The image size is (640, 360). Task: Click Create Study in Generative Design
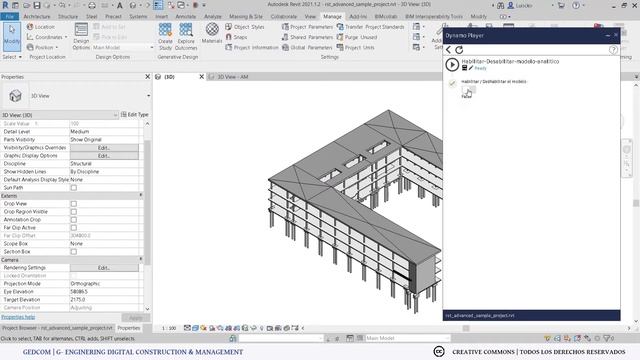(165, 37)
